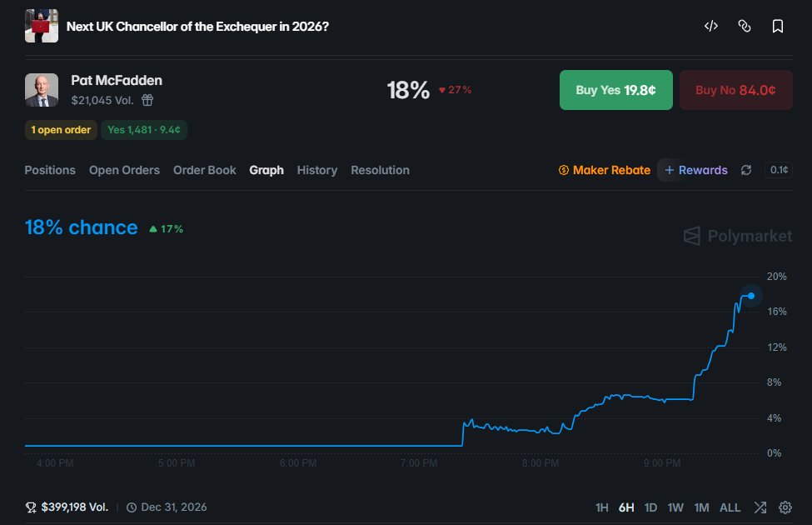Screen dimensions: 812x525
Task: Switch to the Open Orders tab
Action: point(124,170)
